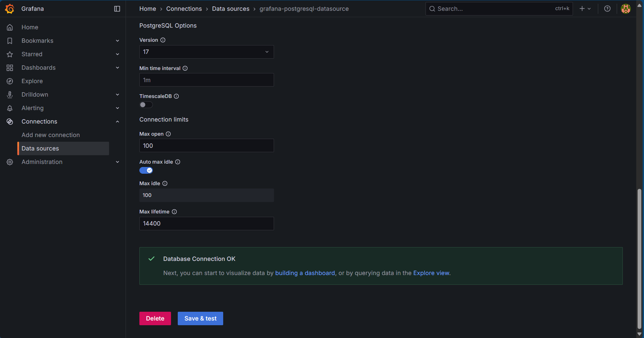Screen dimensions: 644x338
Task: Click the Home house icon in sidebar
Action: click(10, 27)
